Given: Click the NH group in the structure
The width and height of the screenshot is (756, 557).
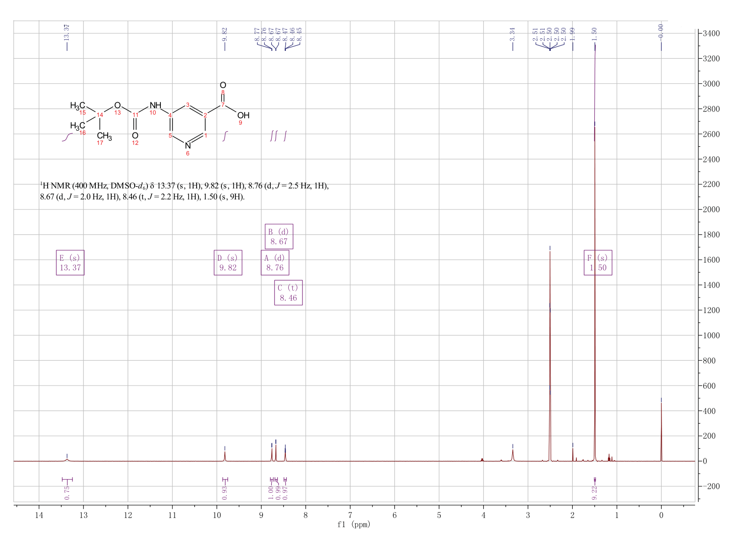Looking at the screenshot, I should [x=156, y=105].
